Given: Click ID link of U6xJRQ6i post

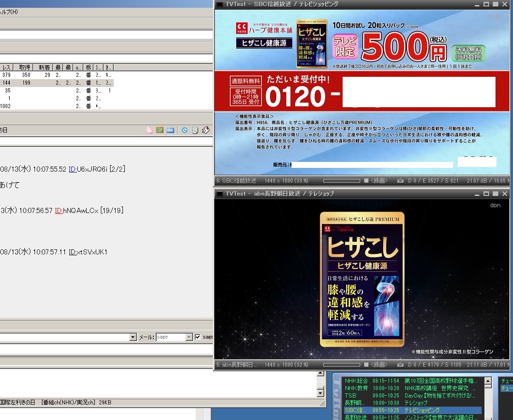Looking at the screenshot, I should coord(73,169).
